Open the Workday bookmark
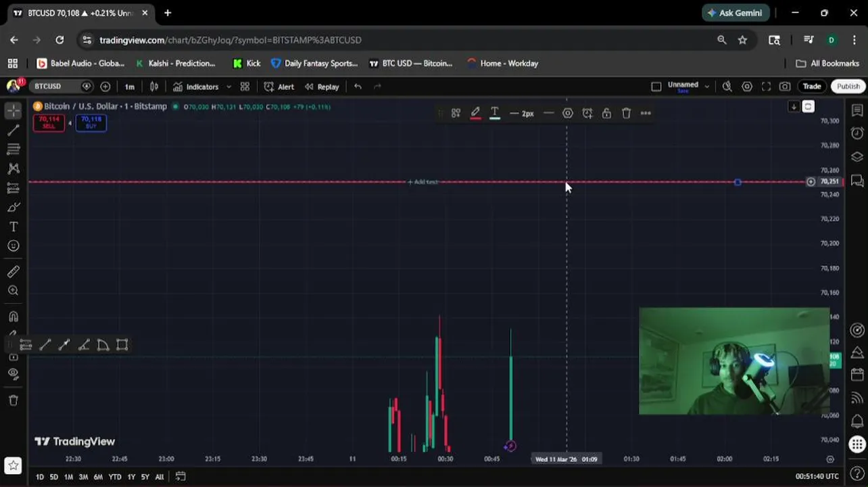 pyautogui.click(x=502, y=63)
